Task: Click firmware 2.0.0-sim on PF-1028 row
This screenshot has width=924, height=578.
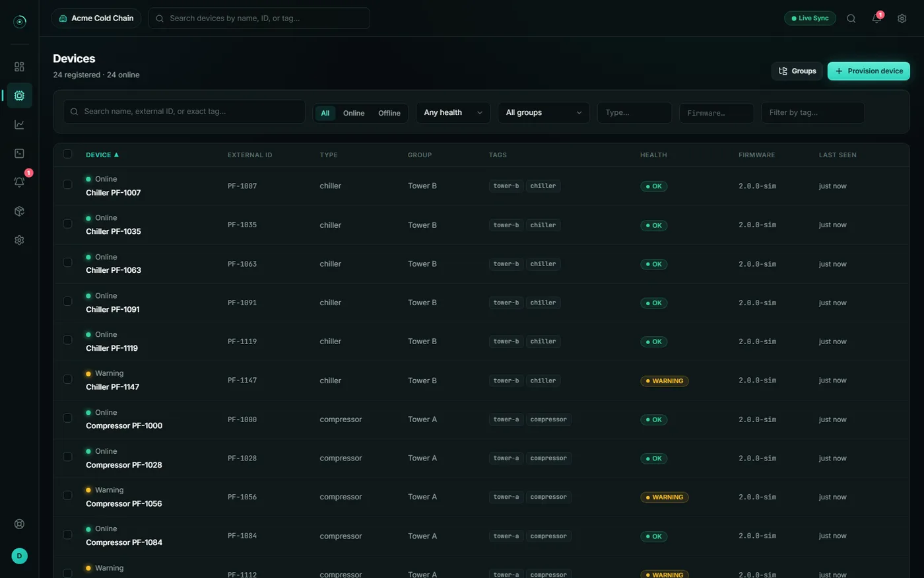Action: (757, 458)
